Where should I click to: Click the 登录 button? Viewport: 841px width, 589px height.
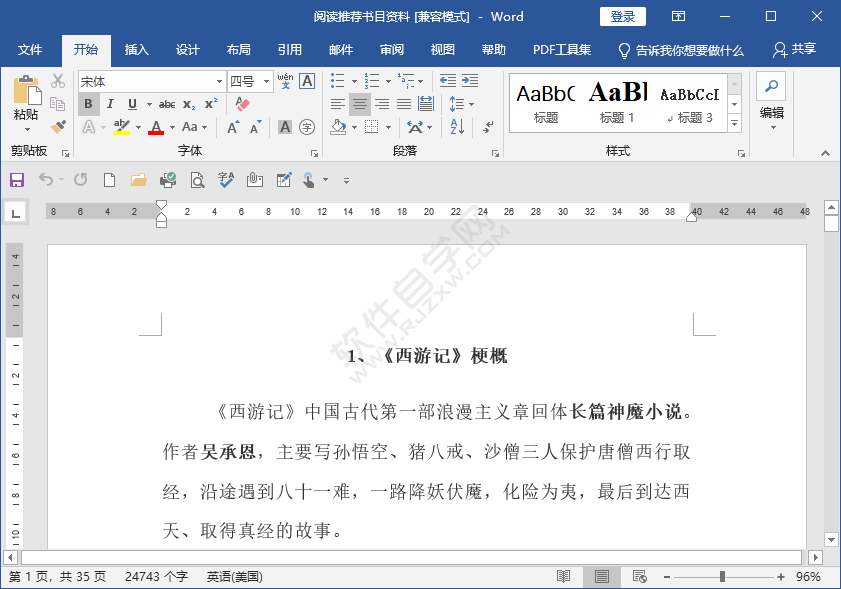(x=623, y=17)
